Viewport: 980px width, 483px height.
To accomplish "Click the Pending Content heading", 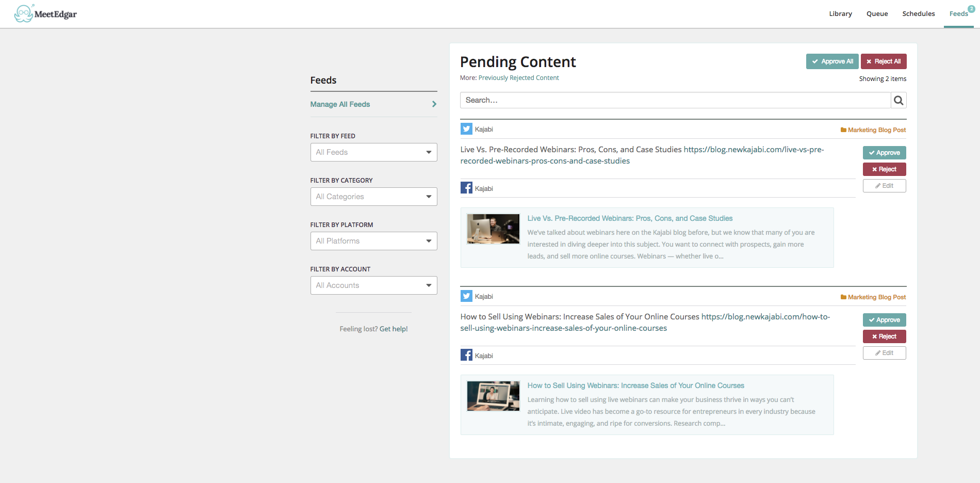I will point(518,62).
